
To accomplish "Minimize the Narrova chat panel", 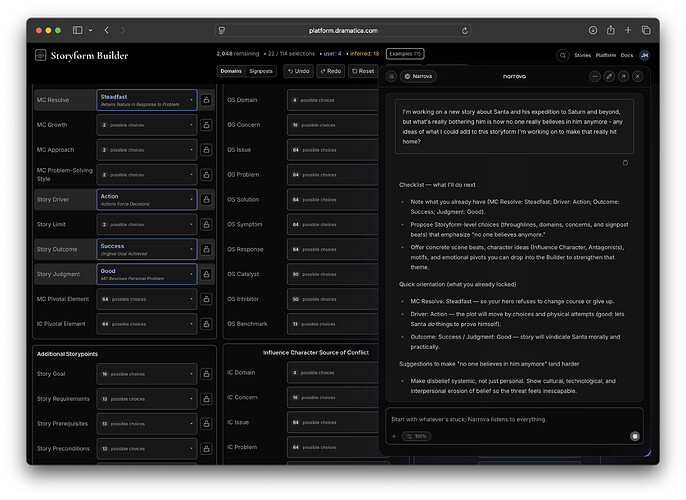I will click(x=595, y=76).
